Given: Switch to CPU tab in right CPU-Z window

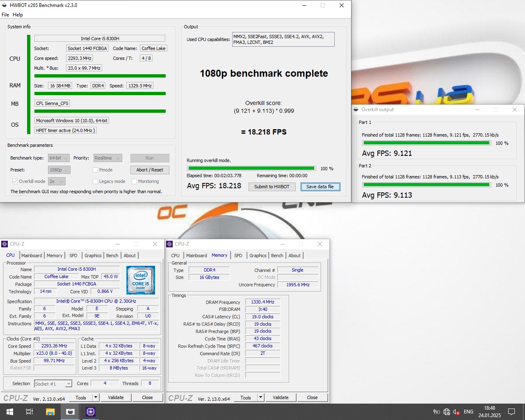Looking at the screenshot, I should coord(176,256).
